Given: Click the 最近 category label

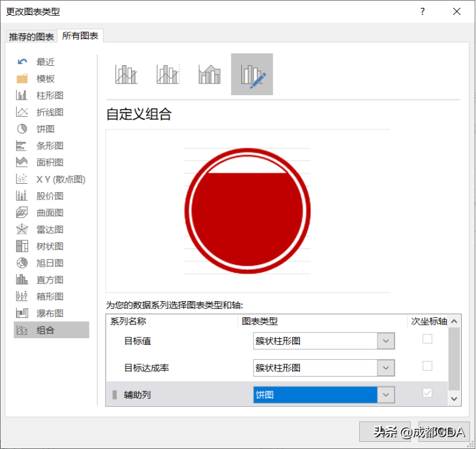Looking at the screenshot, I should click(45, 62).
